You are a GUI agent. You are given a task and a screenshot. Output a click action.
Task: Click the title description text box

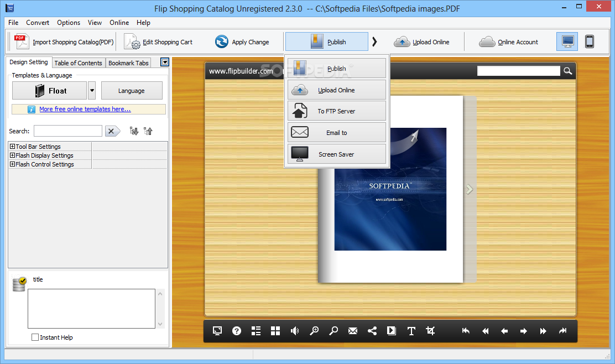[91, 309]
